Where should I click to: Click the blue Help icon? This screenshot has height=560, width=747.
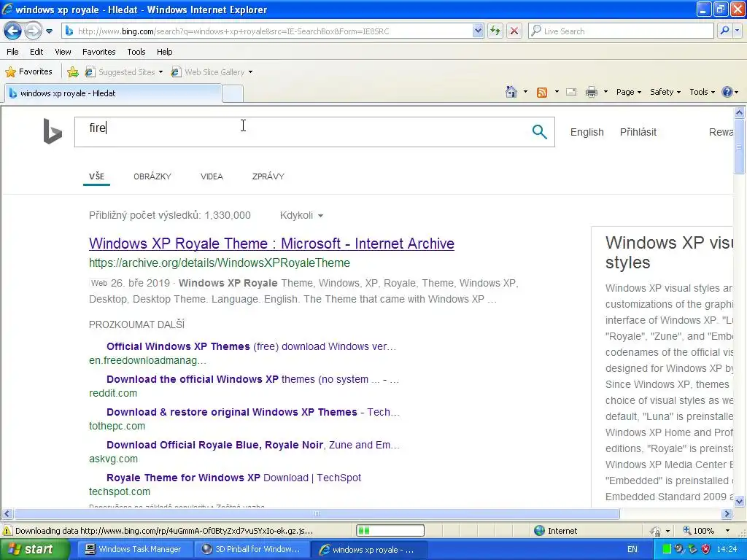pos(727,92)
